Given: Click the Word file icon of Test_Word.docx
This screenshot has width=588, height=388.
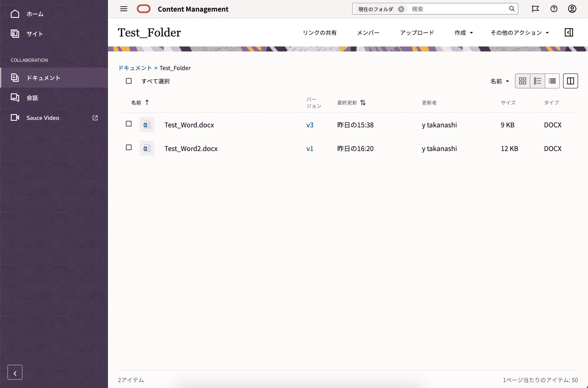Looking at the screenshot, I should click(x=147, y=124).
